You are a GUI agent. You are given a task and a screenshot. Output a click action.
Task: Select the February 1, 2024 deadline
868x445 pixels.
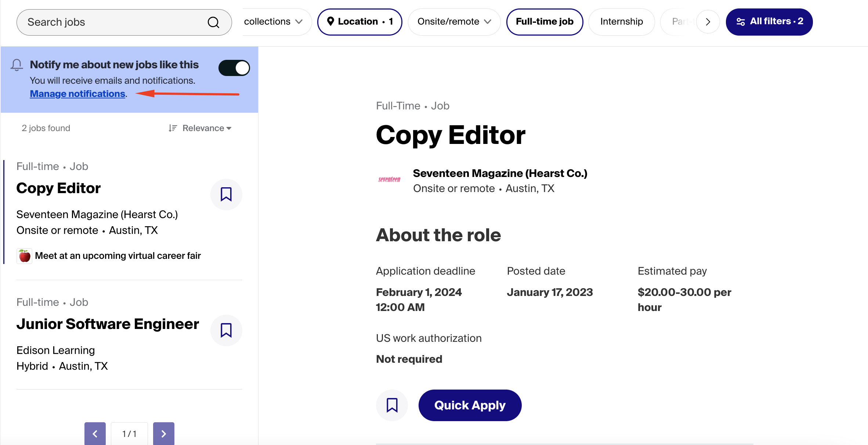[419, 300]
